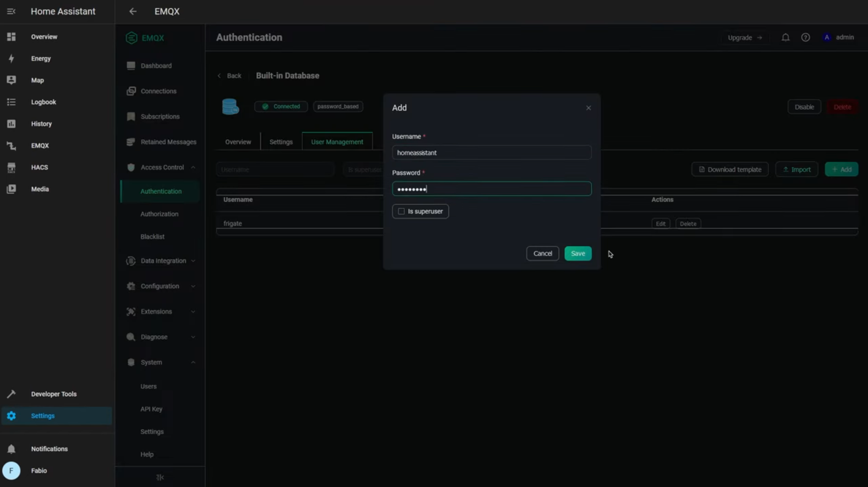
Task: Click the Overview dashboard icon
Action: 11,37
